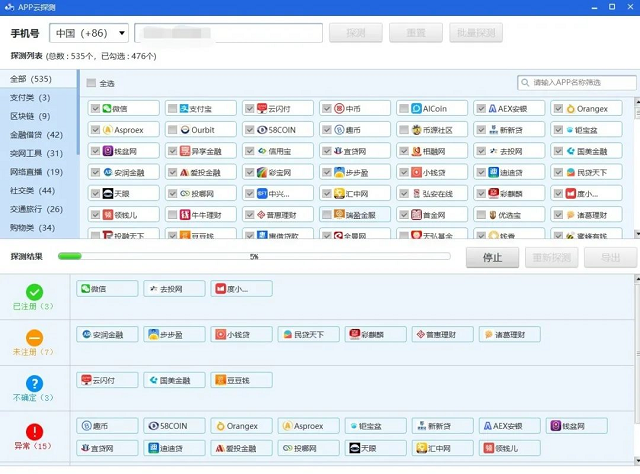640x474 pixels.
Task: Select the 全部 (535) category
Action: [38, 79]
